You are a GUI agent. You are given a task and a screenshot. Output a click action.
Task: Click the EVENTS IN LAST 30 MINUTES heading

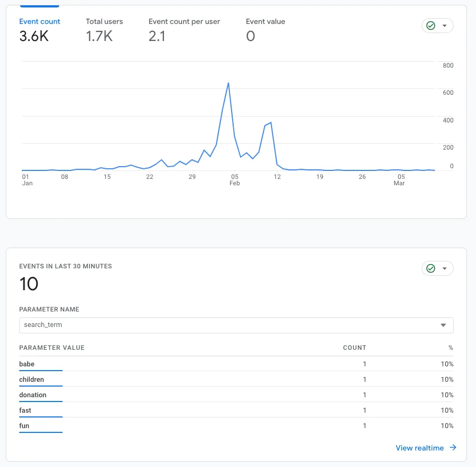[x=65, y=266]
